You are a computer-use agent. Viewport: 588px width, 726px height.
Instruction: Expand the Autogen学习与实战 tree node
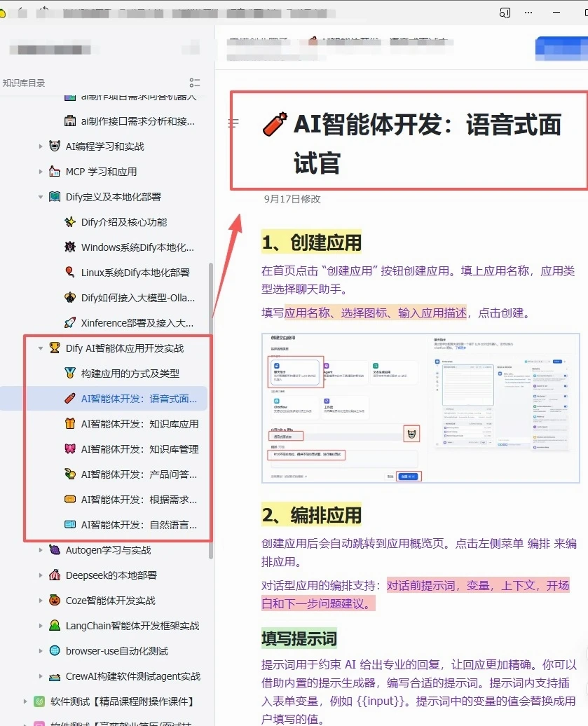tap(41, 549)
